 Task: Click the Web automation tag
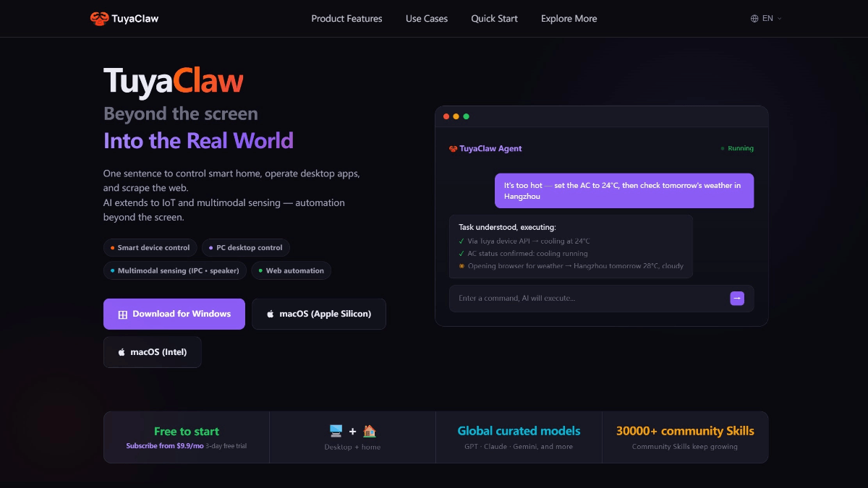point(292,270)
